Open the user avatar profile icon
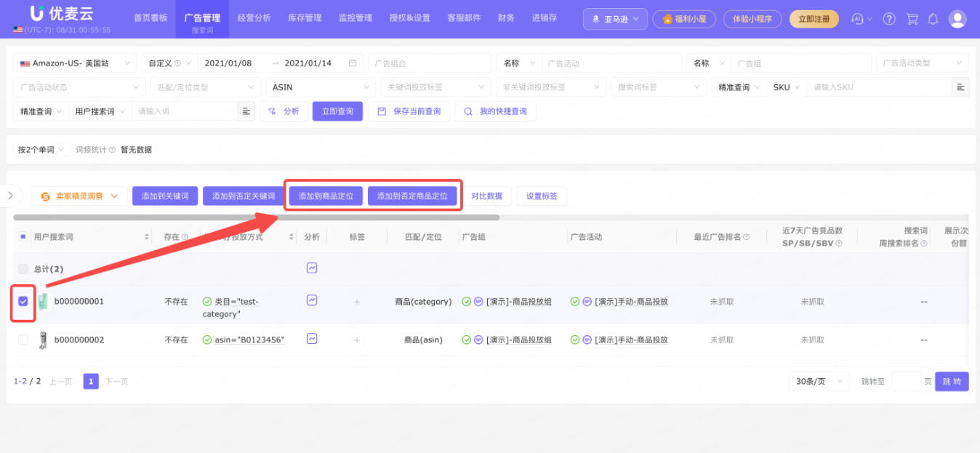The height and width of the screenshot is (453, 980). (x=958, y=19)
